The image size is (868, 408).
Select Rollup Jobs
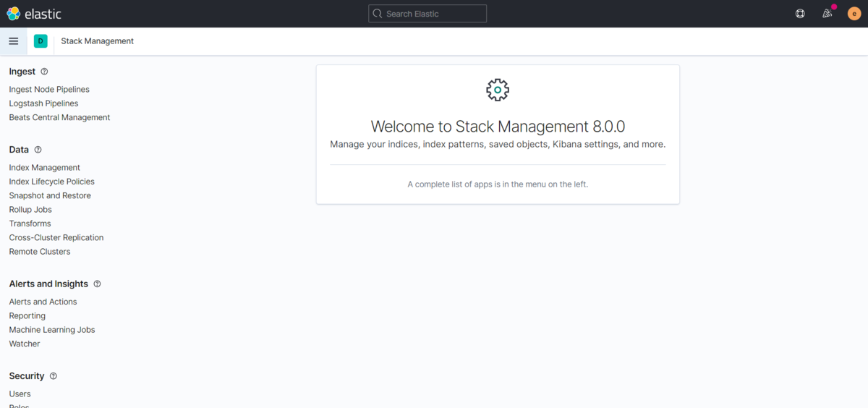30,210
